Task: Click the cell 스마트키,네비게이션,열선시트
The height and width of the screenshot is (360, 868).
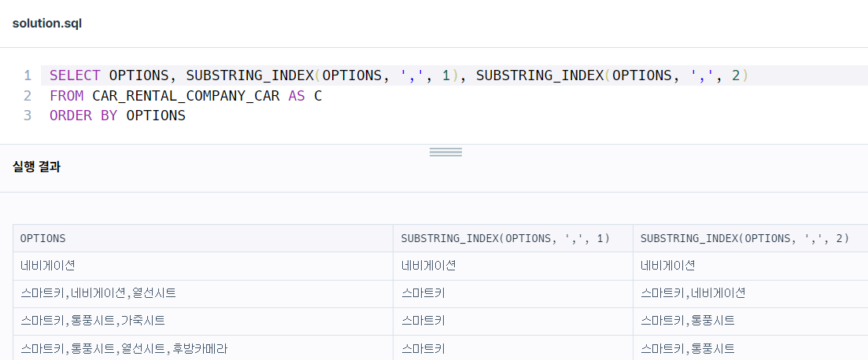Action: [203, 294]
